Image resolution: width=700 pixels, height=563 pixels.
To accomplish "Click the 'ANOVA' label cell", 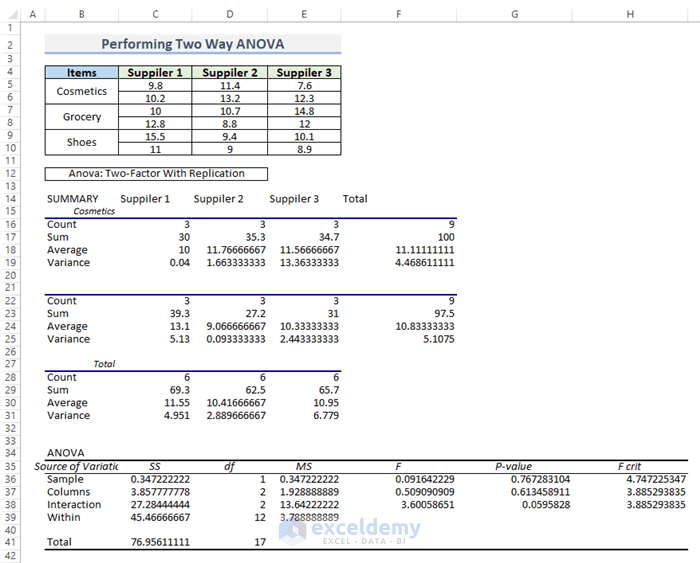I will coord(66,453).
